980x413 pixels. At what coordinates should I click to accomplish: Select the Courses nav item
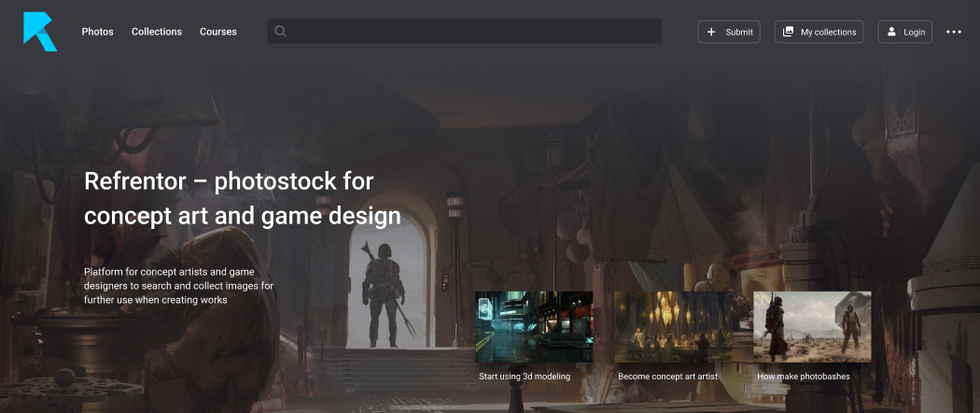pyautogui.click(x=218, y=32)
